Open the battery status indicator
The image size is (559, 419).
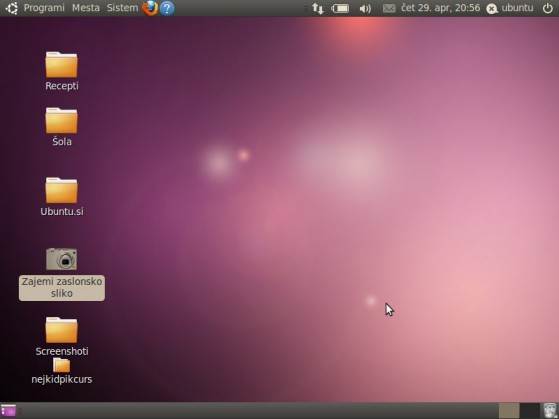pyautogui.click(x=340, y=8)
